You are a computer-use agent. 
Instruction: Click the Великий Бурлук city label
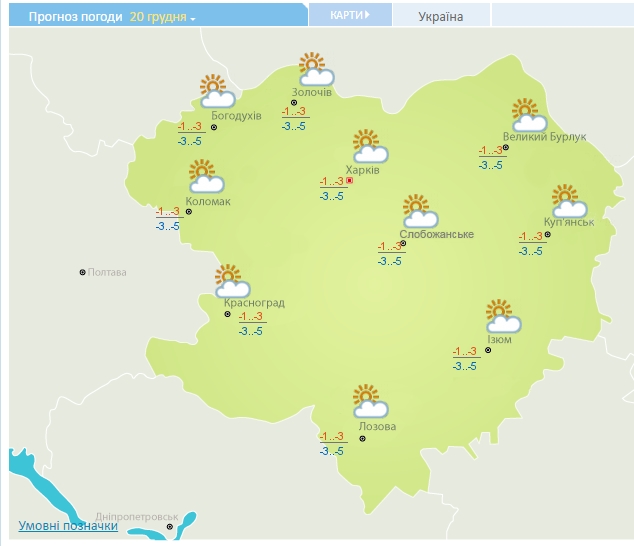coord(544,137)
